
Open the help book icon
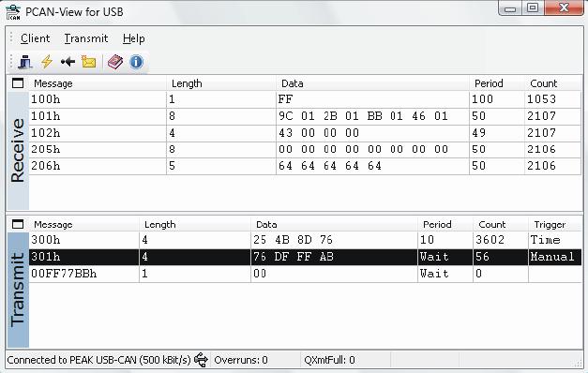[115, 62]
